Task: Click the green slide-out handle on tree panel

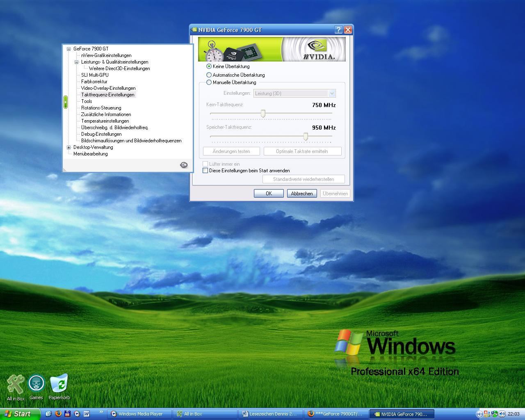Action: [65, 102]
